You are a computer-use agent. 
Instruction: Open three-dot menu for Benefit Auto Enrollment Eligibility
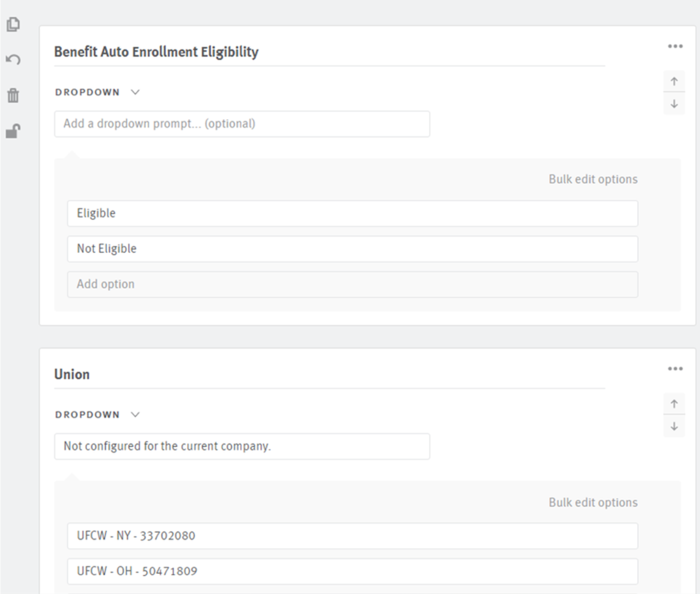click(x=675, y=46)
